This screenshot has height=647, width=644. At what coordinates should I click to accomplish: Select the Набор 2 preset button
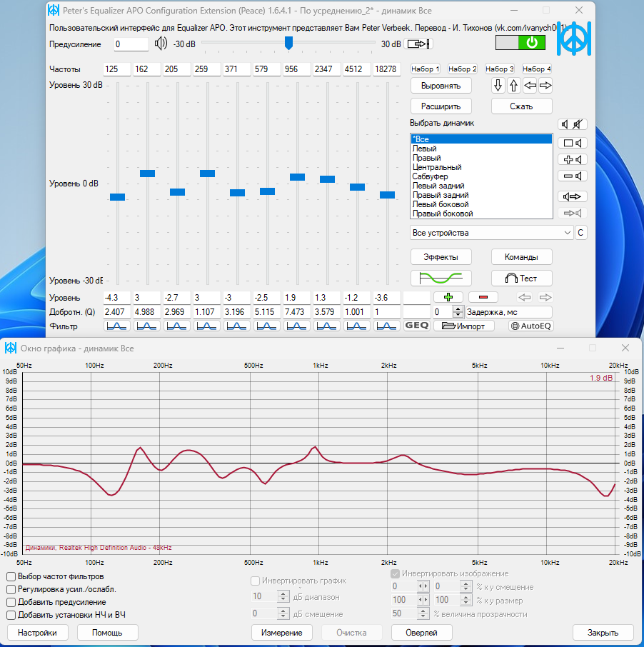click(x=462, y=69)
